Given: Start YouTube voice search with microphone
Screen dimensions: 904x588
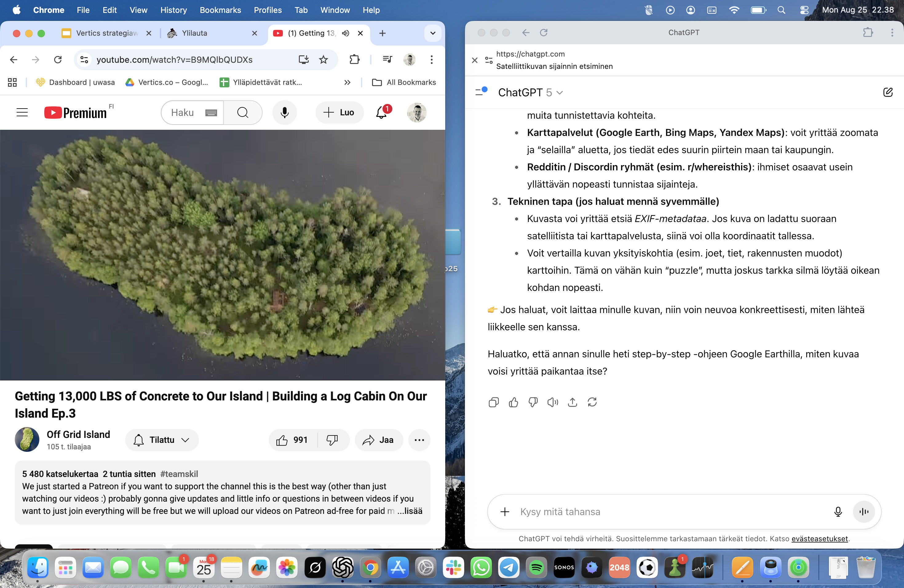Looking at the screenshot, I should (x=284, y=113).
